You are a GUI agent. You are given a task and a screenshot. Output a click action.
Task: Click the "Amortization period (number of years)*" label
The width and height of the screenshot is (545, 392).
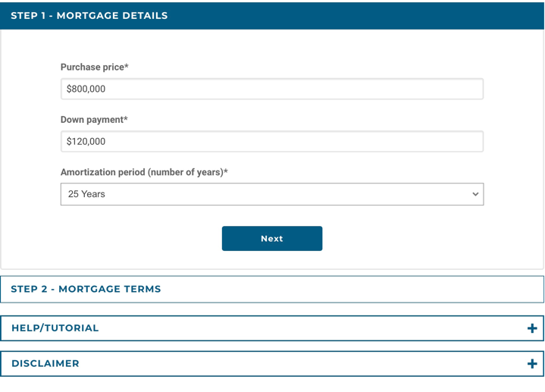coord(144,172)
